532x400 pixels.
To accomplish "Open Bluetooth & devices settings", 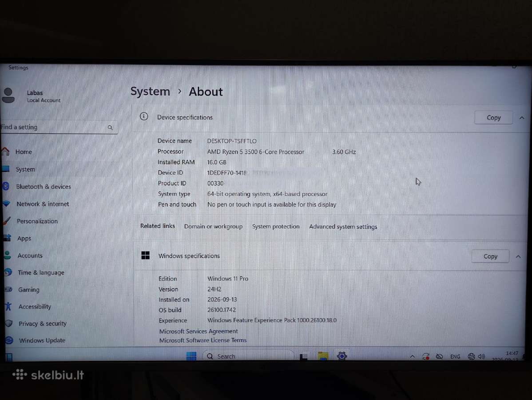I will tap(44, 186).
